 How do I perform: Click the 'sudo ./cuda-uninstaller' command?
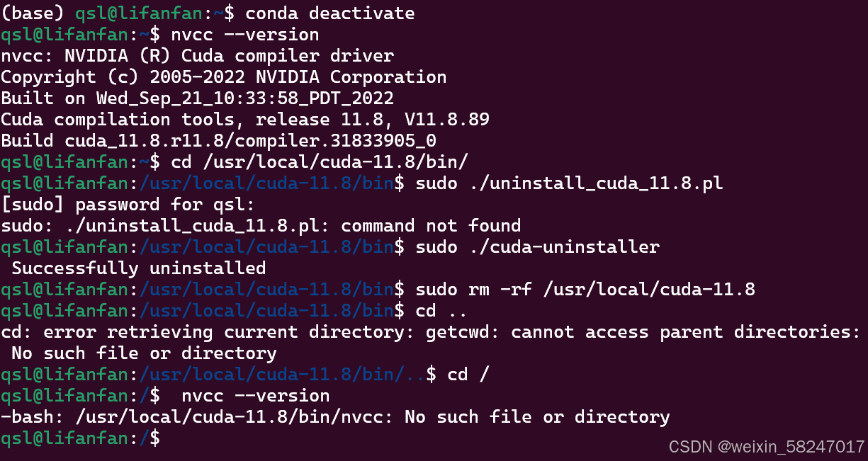[537, 247]
